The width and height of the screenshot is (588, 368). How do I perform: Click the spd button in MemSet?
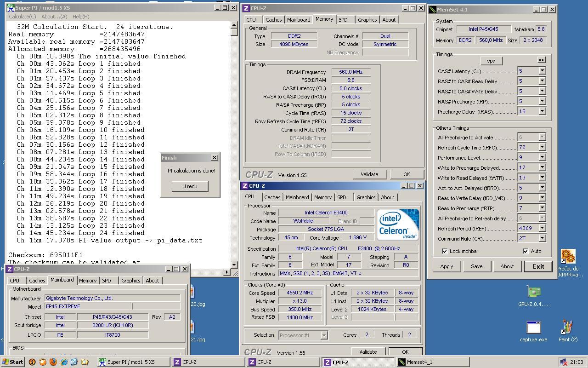(x=491, y=61)
